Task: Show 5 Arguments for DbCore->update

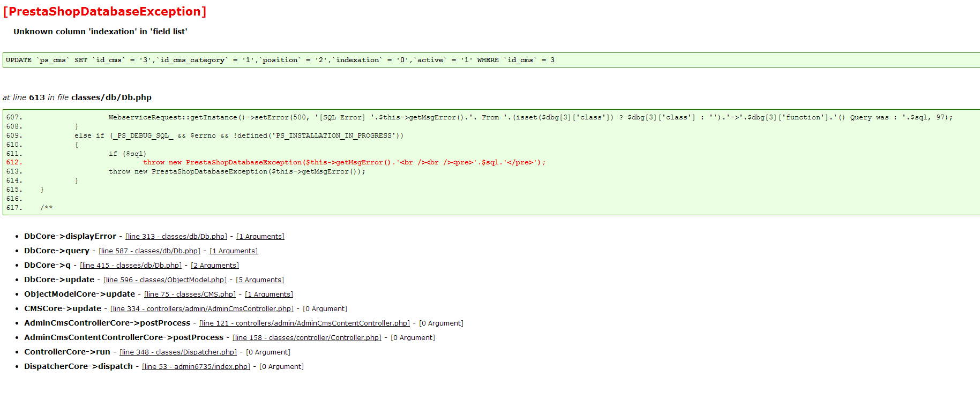Action: pos(260,280)
